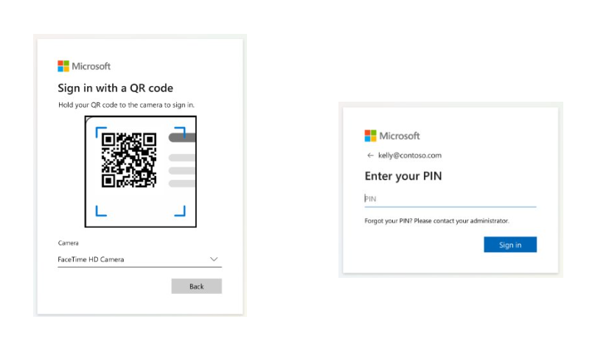Click the blue Sign in button

(x=510, y=245)
